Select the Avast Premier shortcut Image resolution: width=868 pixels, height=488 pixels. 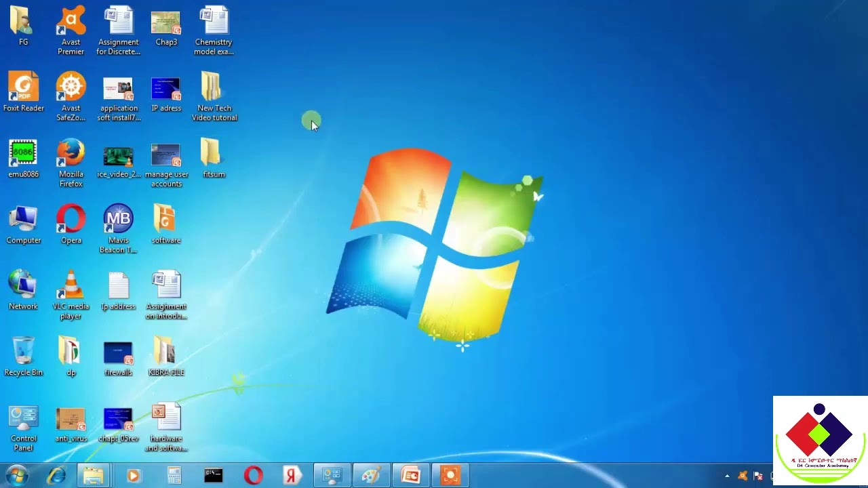71,30
